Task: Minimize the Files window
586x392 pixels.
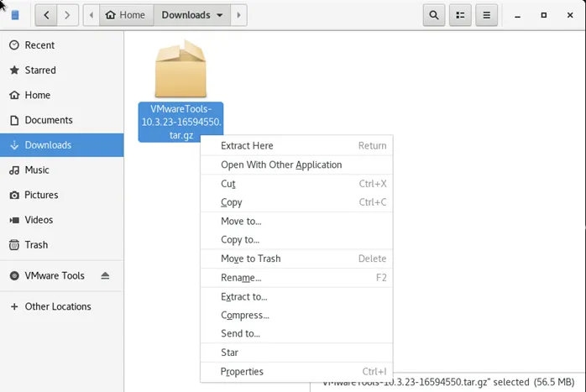Action: [518, 16]
